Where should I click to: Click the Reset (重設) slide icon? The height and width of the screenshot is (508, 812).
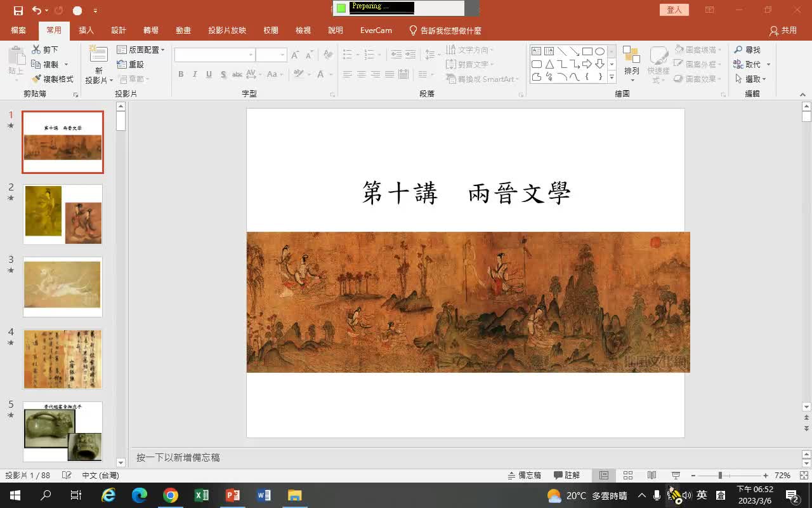[x=122, y=64]
